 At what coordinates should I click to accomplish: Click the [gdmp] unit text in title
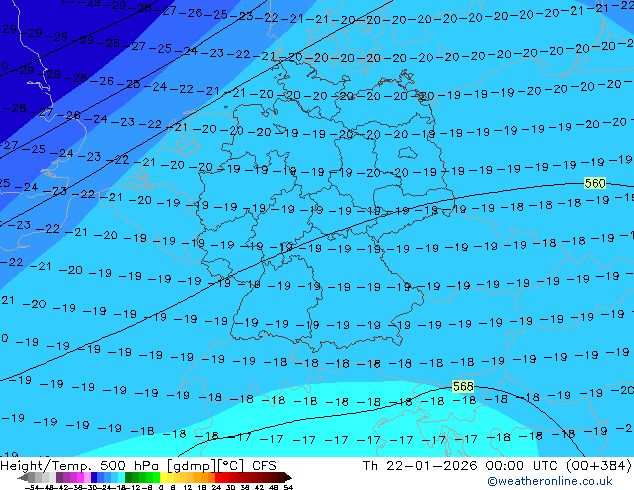(190, 466)
